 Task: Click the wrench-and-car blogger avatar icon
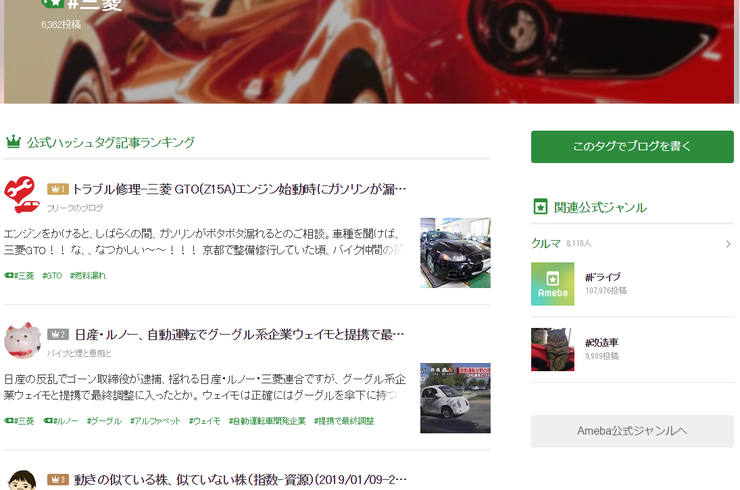pos(21,196)
